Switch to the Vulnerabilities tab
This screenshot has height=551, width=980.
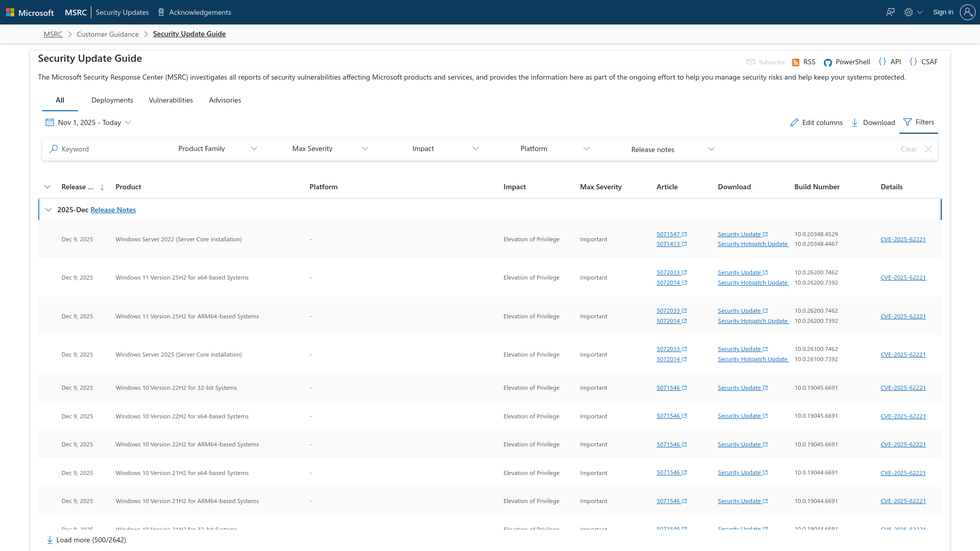point(170,100)
